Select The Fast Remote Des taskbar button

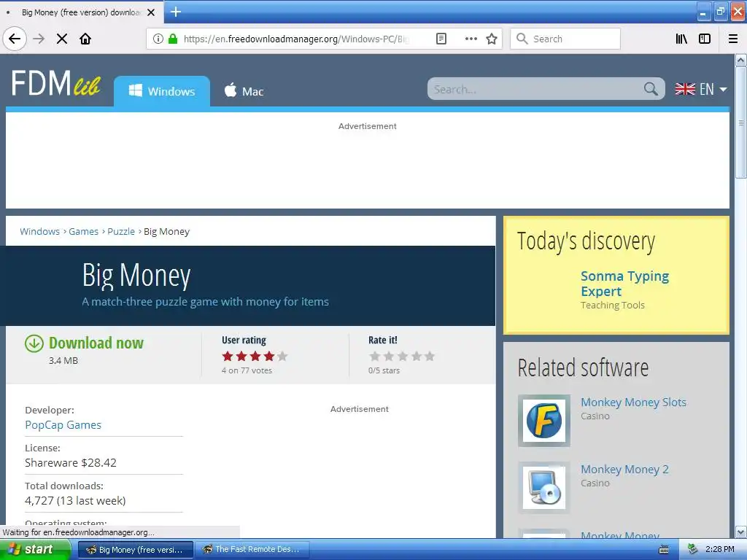(x=252, y=550)
